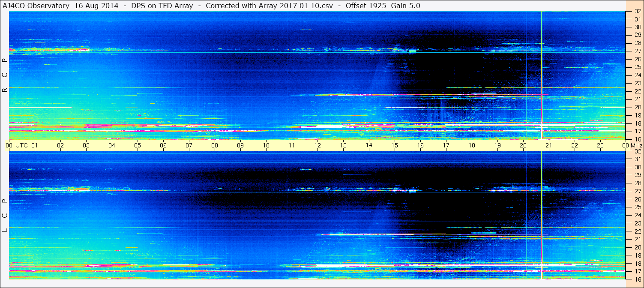Click the 16 MHz label of the LCP panel

638,279
